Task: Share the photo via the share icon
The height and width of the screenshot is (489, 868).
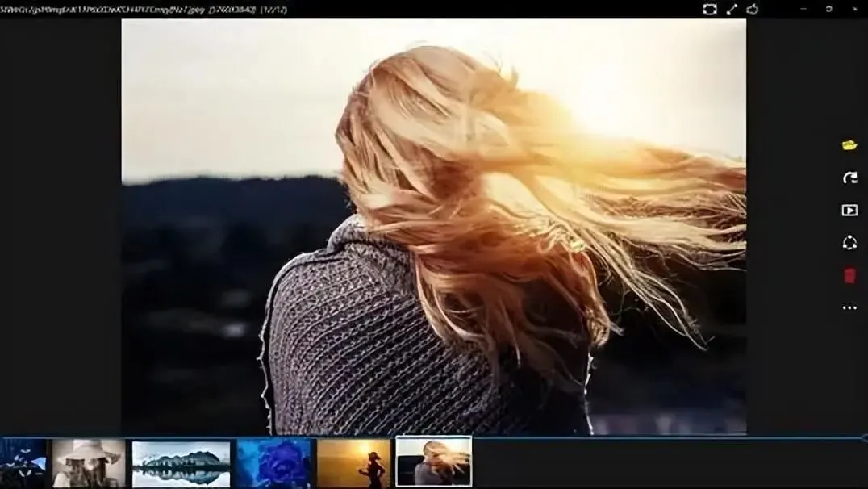Action: [849, 243]
